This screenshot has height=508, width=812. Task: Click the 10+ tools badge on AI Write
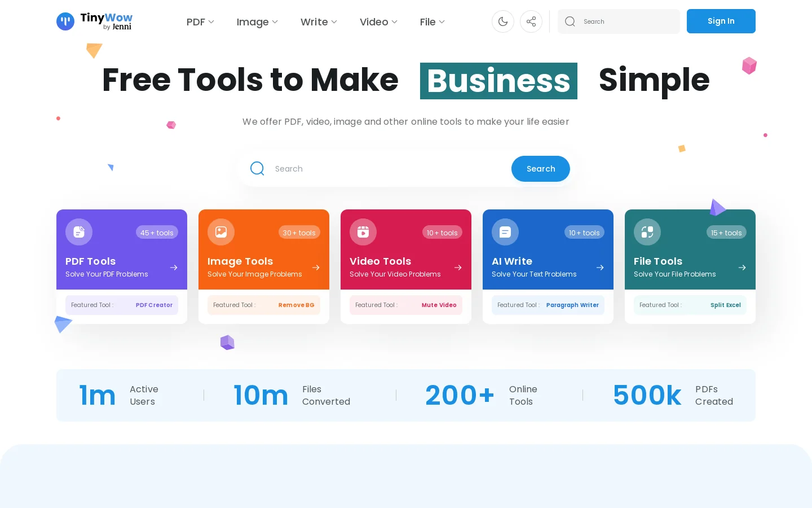(x=584, y=233)
